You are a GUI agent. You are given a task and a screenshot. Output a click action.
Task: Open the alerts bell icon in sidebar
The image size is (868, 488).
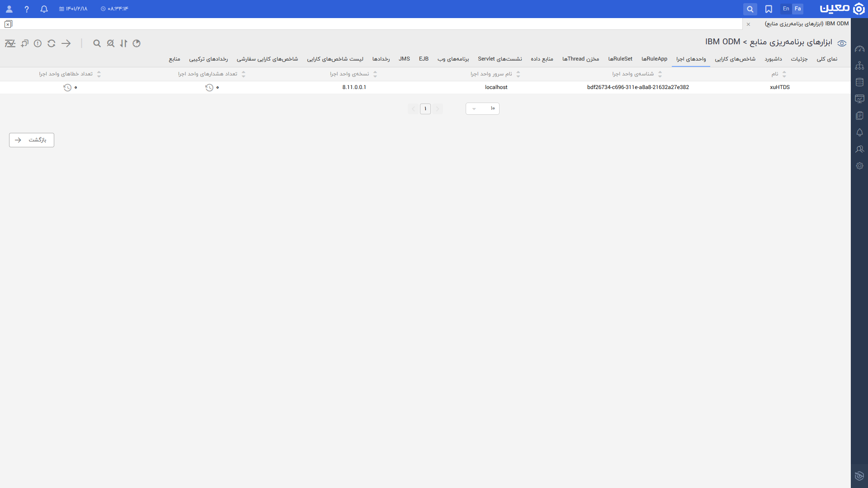click(859, 132)
